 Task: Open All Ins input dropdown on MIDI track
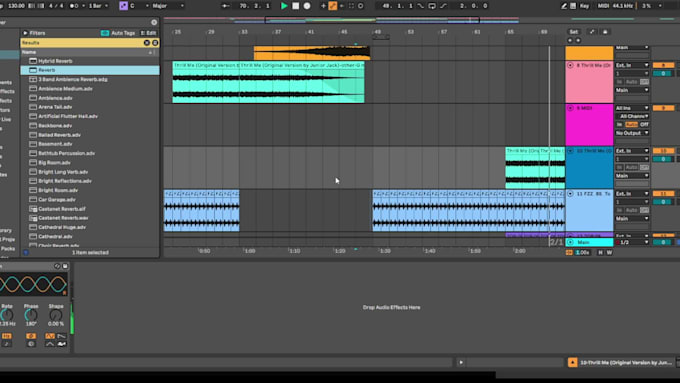(x=632, y=108)
